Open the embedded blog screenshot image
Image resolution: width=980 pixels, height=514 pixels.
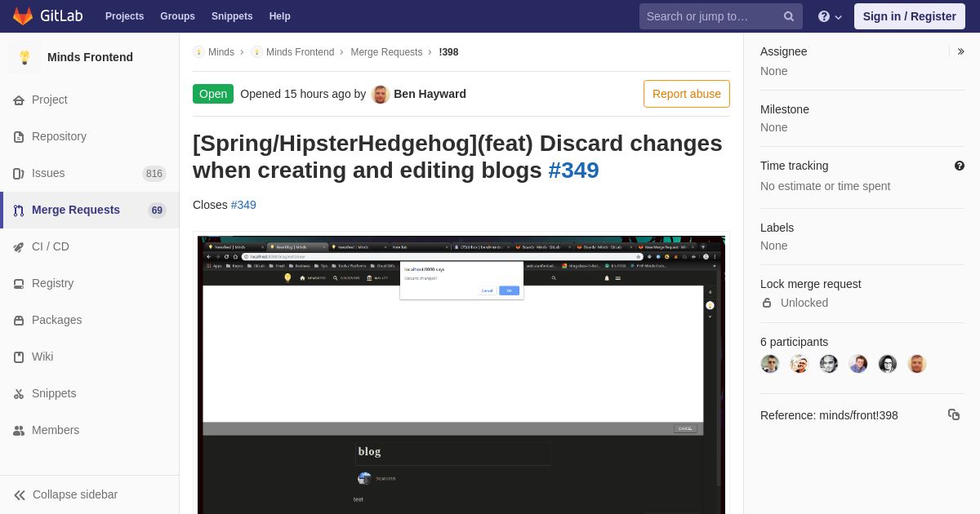click(x=461, y=375)
